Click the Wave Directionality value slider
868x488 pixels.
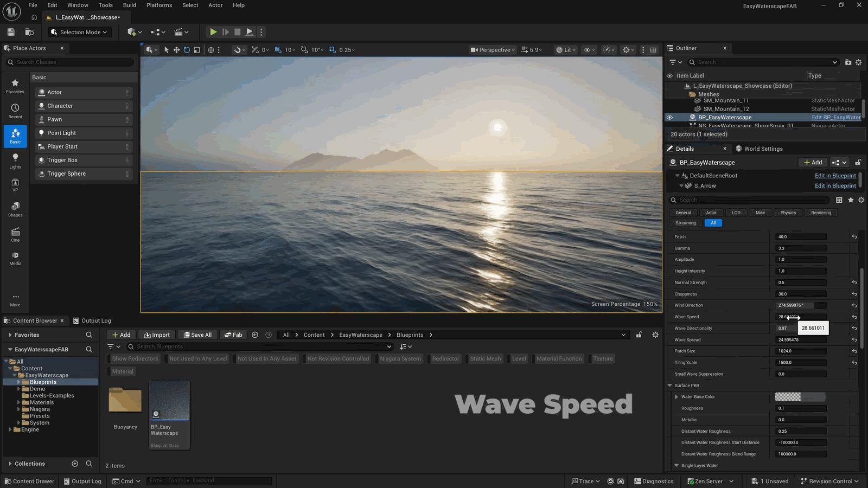(801, 329)
